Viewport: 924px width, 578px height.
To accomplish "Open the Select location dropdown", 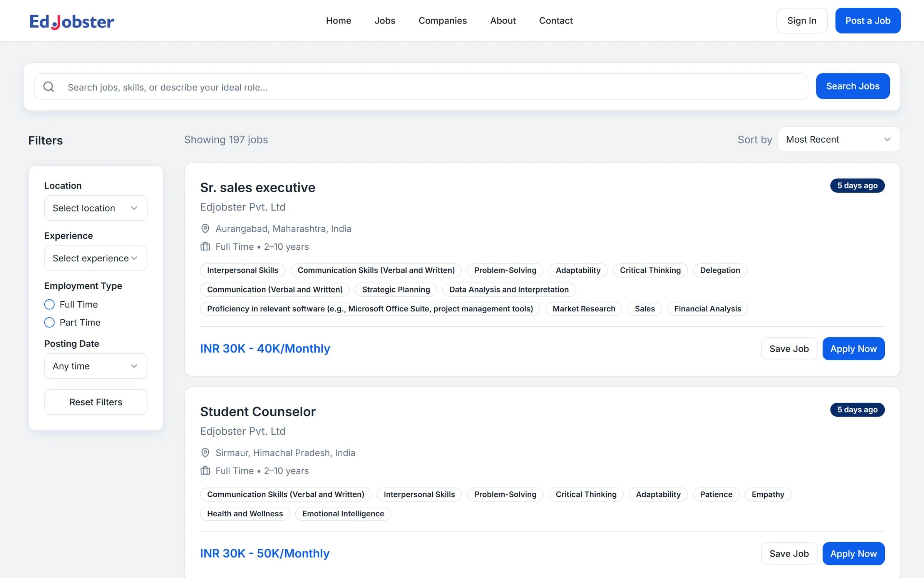I will pos(96,208).
